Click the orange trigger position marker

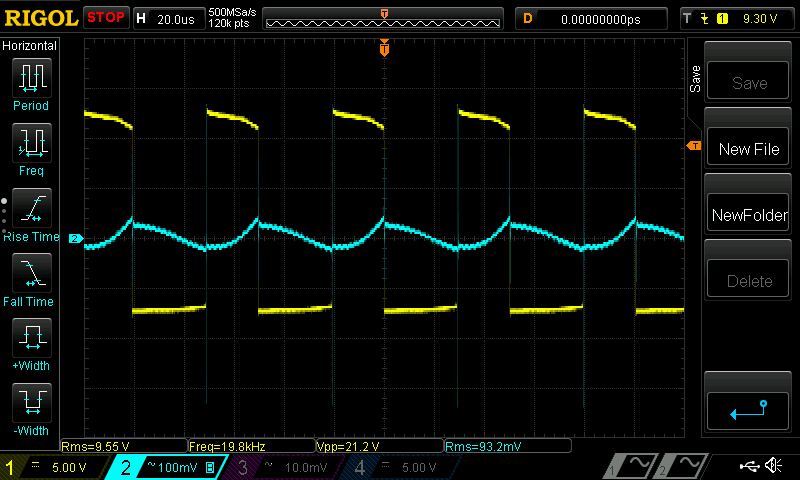point(384,48)
